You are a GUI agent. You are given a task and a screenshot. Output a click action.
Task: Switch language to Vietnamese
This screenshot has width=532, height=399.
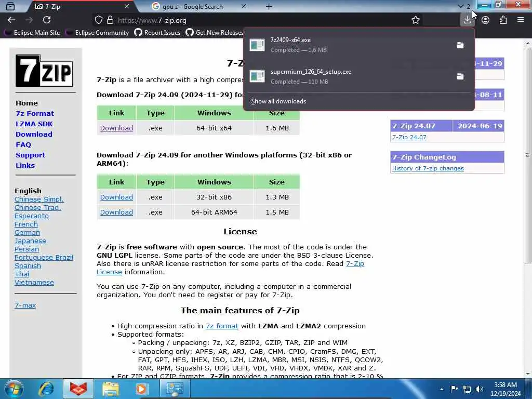(34, 282)
